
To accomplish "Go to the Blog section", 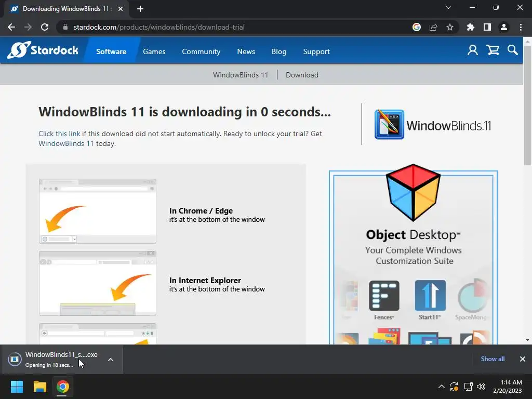I will [x=279, y=51].
